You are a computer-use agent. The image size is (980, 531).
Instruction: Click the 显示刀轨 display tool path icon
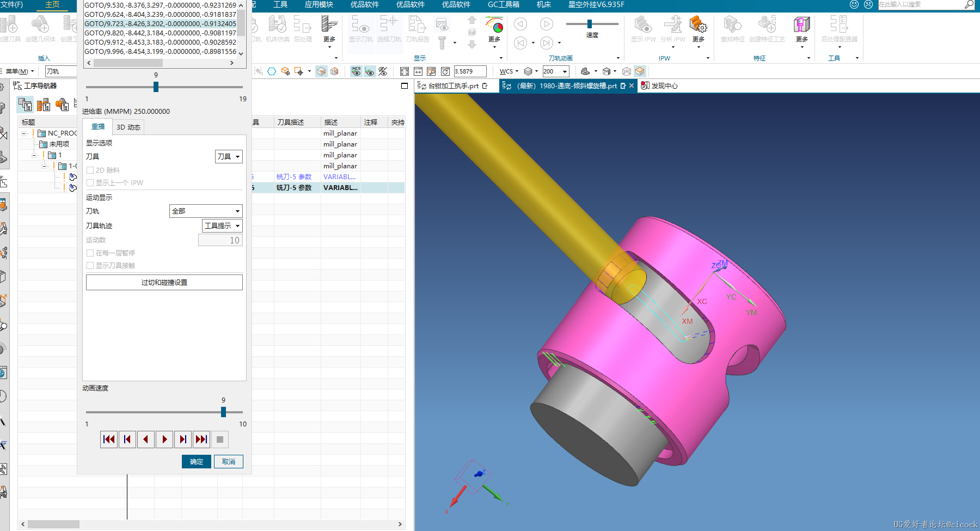click(361, 29)
